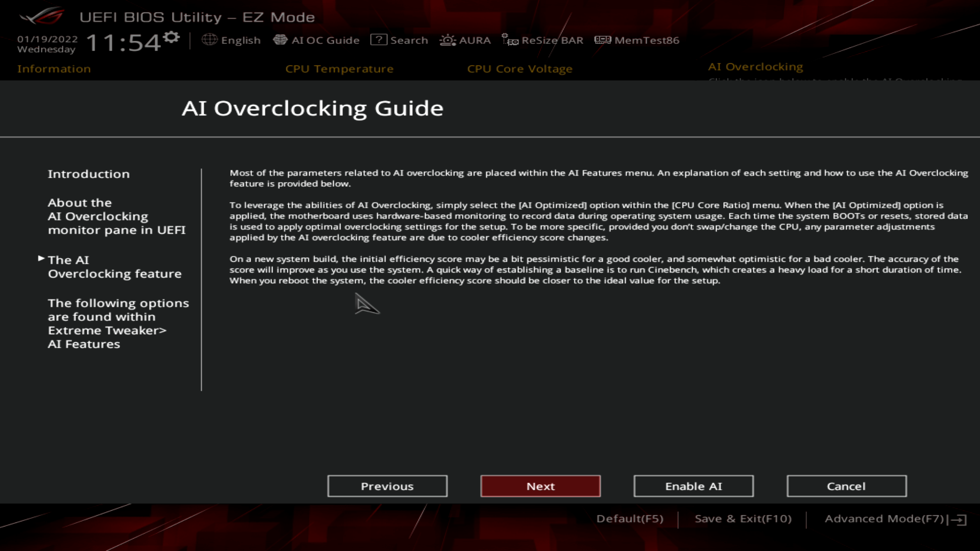Click the language globe icon
Screen dimensions: 980x551
click(x=209, y=40)
